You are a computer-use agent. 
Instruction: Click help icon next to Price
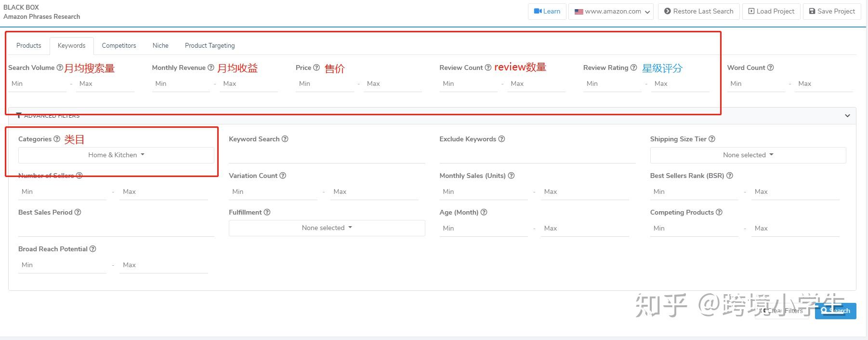point(316,68)
